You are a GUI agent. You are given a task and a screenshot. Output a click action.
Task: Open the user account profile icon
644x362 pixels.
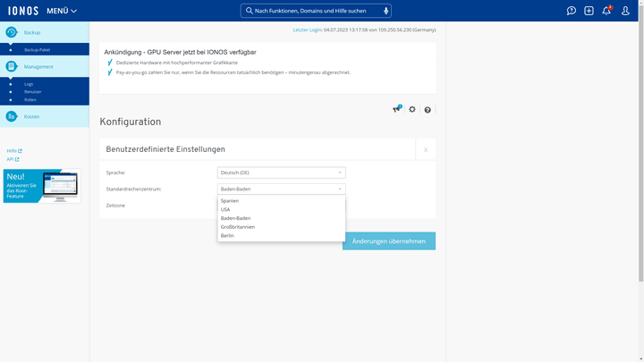[x=626, y=11]
